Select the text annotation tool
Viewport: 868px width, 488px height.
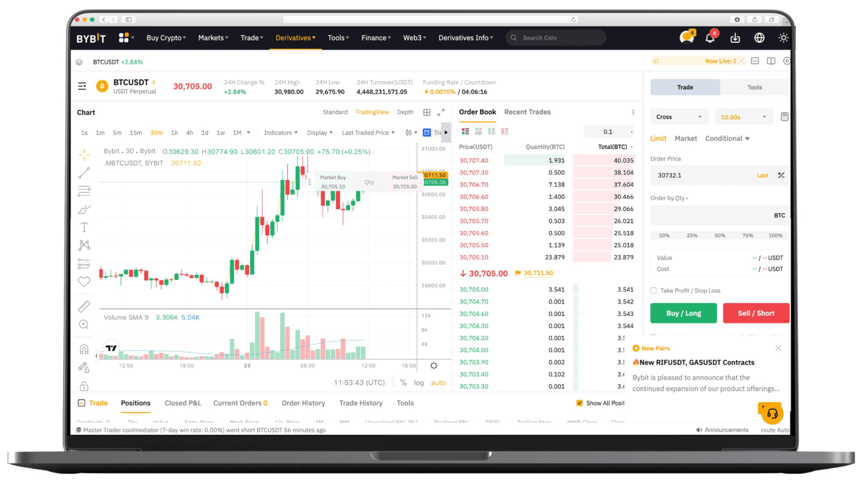click(84, 227)
